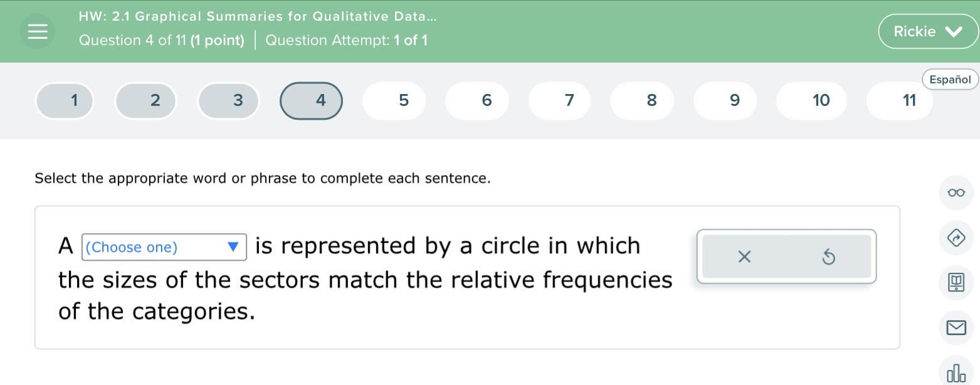Open the eTextbook icon in the sidebar
Screen dimensions: 980x385
pyautogui.click(x=956, y=283)
